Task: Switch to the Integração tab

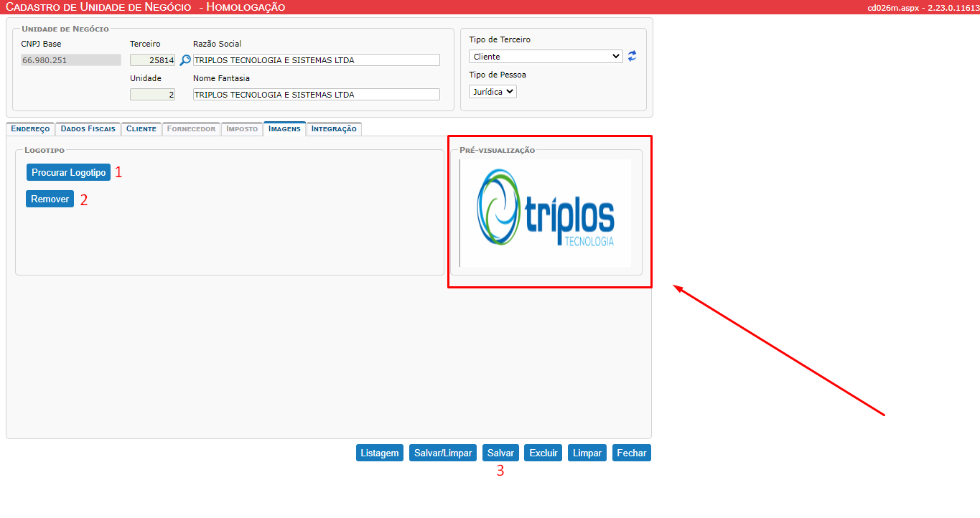Action: 334,129
